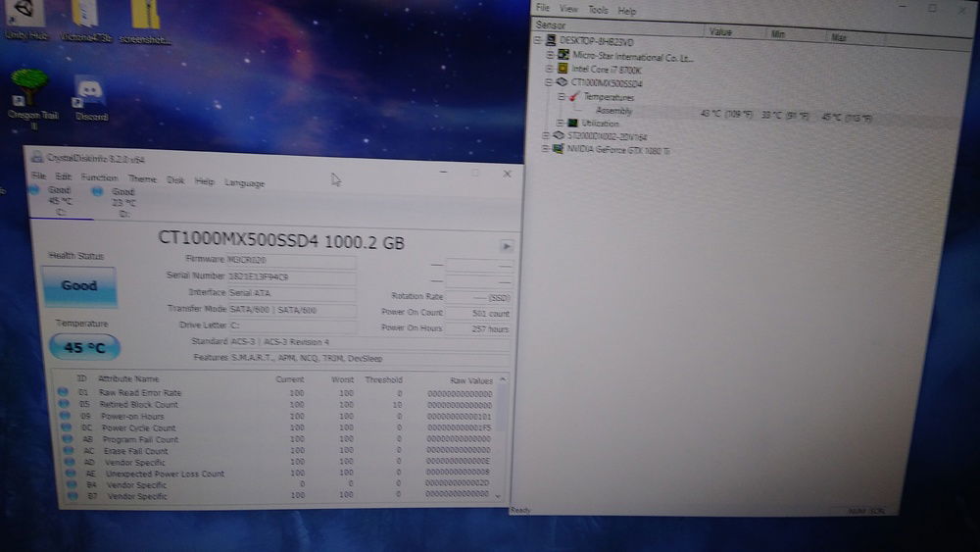
Task: Open the Help menu in HWMonitor
Action: click(x=627, y=11)
